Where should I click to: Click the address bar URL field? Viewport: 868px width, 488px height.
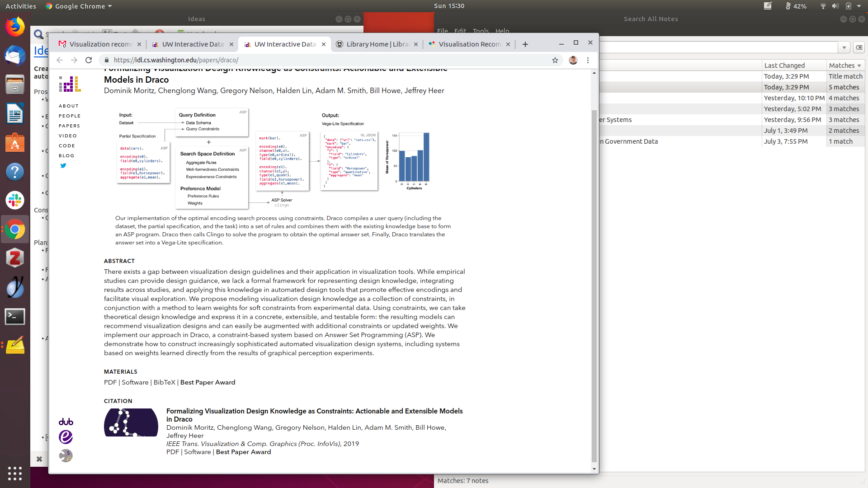tap(316, 60)
